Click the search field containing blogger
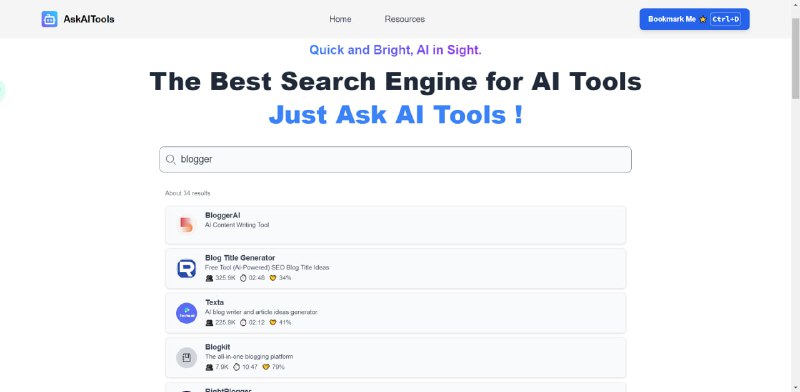Image resolution: width=800 pixels, height=392 pixels. point(395,160)
